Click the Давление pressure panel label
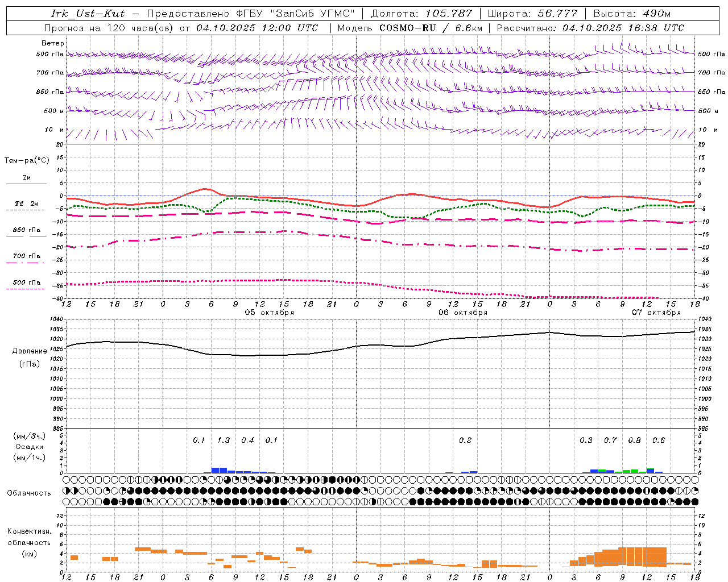This screenshot has height=582, width=728. (30, 351)
